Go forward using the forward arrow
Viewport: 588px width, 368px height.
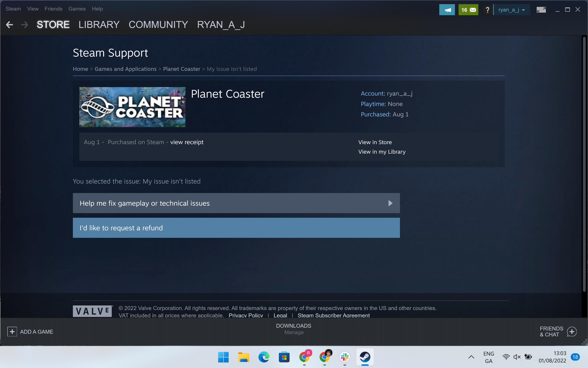click(x=24, y=25)
